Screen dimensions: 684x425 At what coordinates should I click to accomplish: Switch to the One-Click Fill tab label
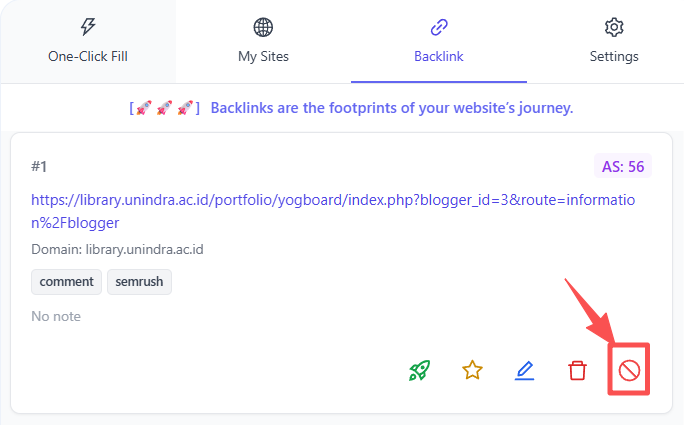point(88,56)
